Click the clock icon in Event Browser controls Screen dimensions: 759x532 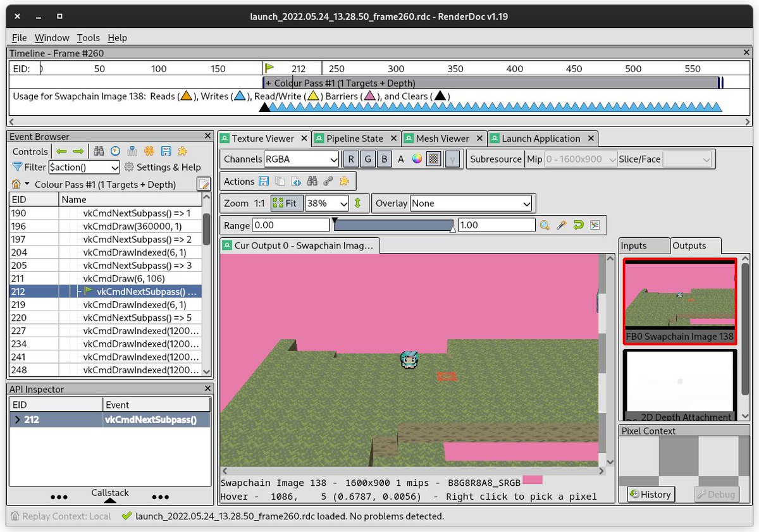pyautogui.click(x=114, y=151)
